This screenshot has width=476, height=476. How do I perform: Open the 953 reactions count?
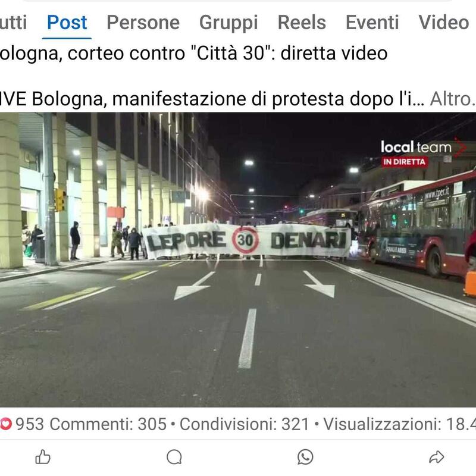coord(30,424)
